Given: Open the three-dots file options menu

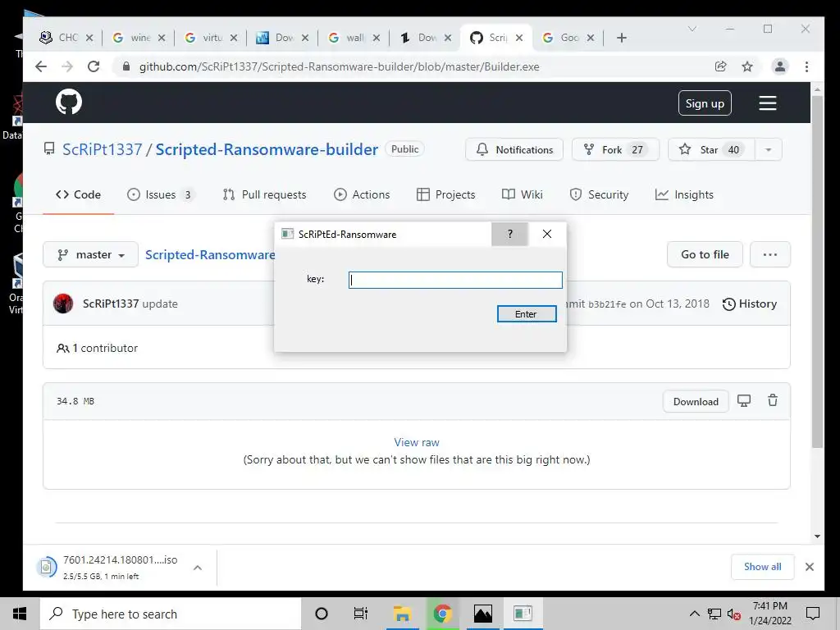Looking at the screenshot, I should [769, 254].
